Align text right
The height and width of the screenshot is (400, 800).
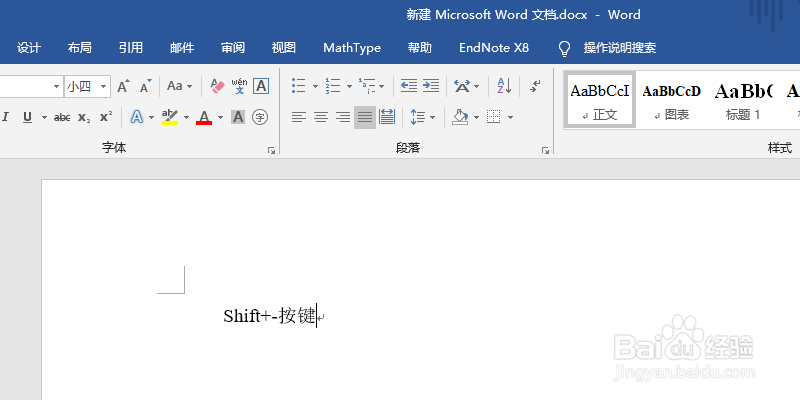[343, 117]
